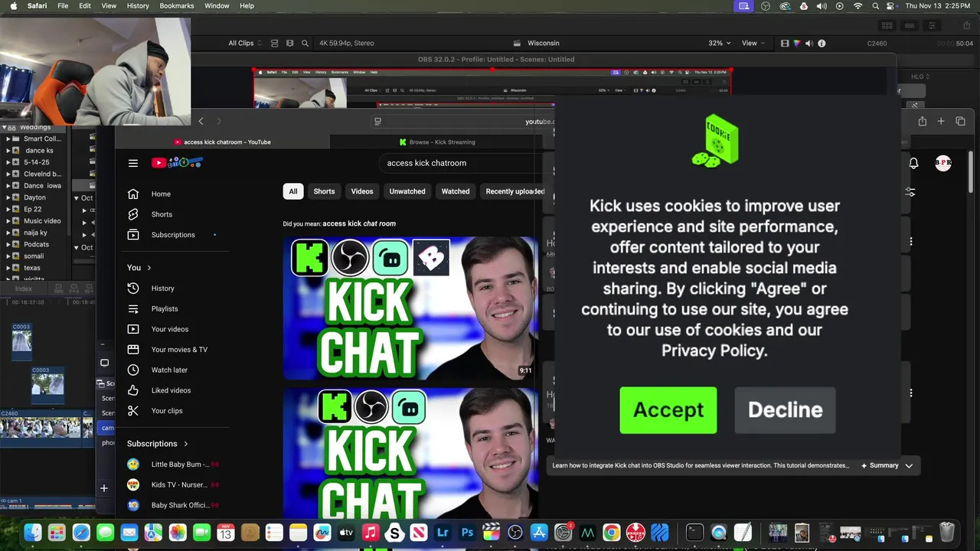Click YouTube search input field
Screen dimensions: 980x551
459,163
